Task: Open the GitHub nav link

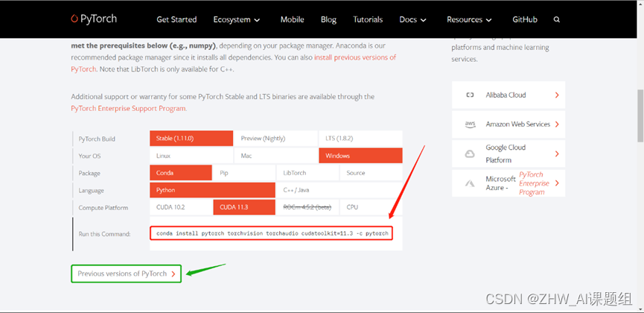Action: 525,19
